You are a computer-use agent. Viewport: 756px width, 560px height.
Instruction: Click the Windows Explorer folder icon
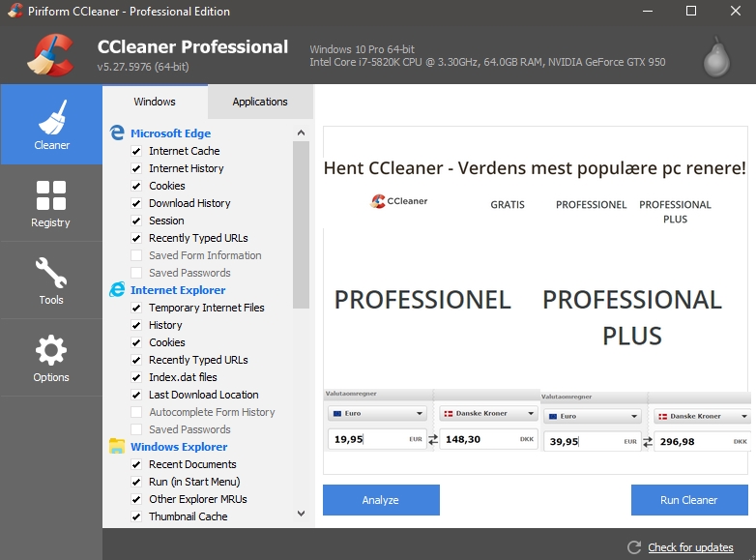pyautogui.click(x=117, y=446)
